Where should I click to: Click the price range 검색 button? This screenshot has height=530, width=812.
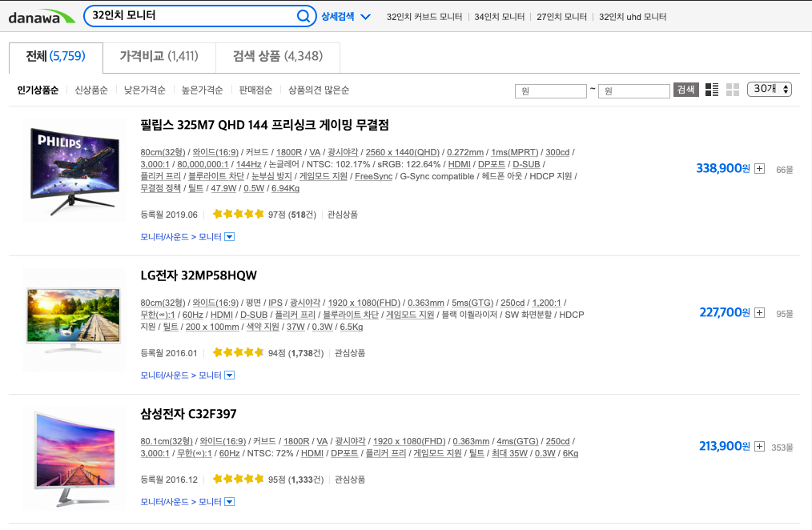click(x=685, y=90)
